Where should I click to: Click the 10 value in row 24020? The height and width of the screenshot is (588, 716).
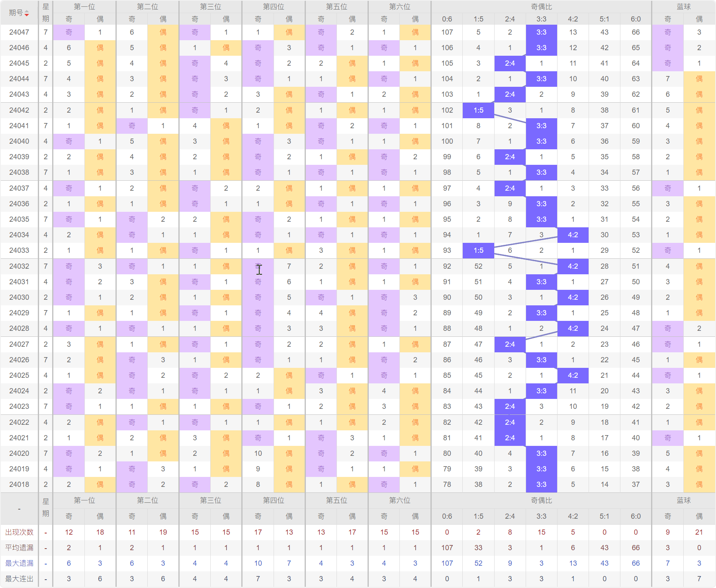click(x=258, y=453)
